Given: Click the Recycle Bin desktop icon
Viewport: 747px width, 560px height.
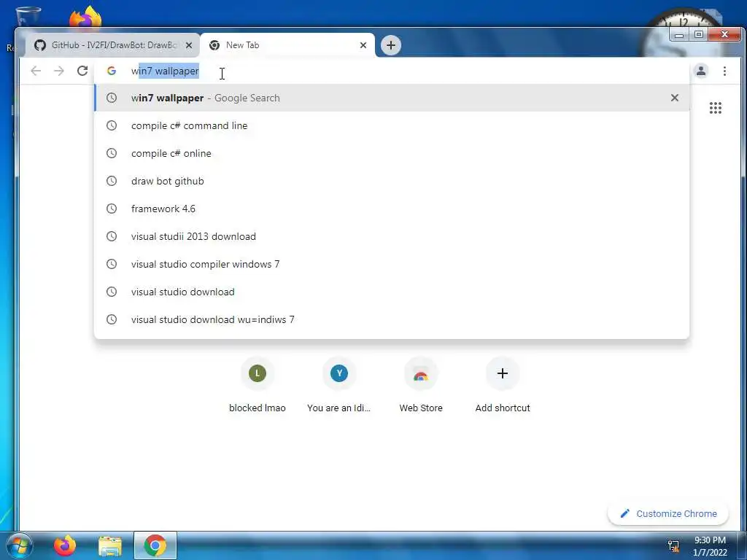Looking at the screenshot, I should coord(28,17).
